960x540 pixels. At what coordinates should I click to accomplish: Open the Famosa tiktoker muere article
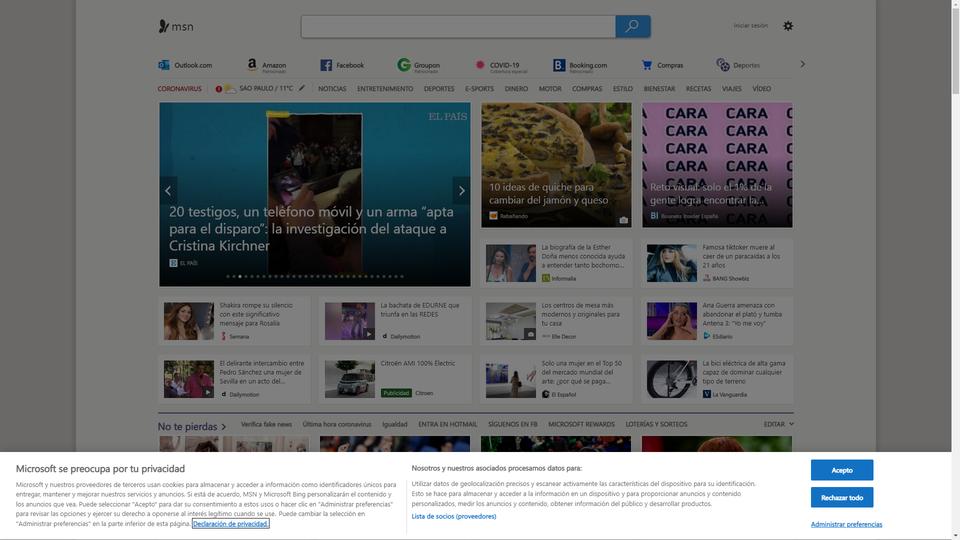pyautogui.click(x=717, y=263)
